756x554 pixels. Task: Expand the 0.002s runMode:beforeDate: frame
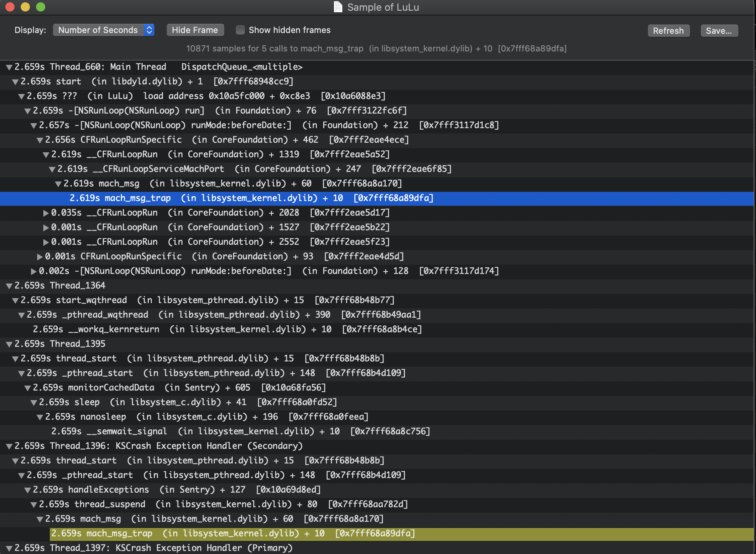pos(33,270)
